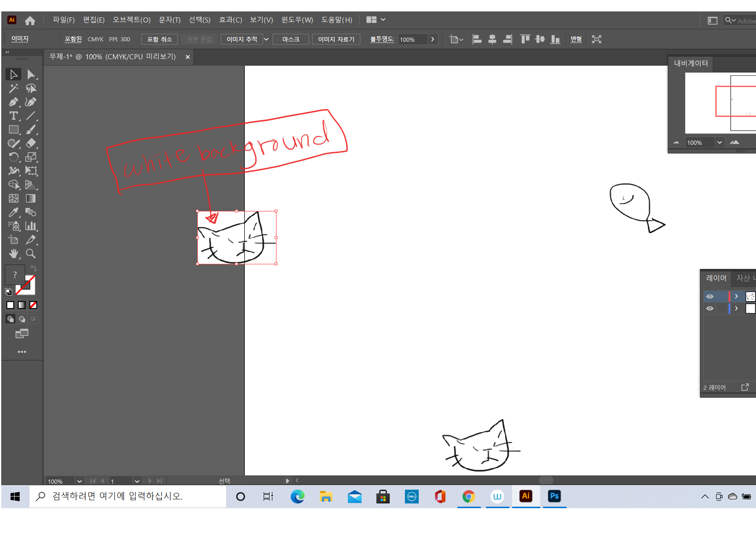This screenshot has height=534, width=756.
Task: Open the 이미지 추적 dropdown arrow
Action: 266,39
